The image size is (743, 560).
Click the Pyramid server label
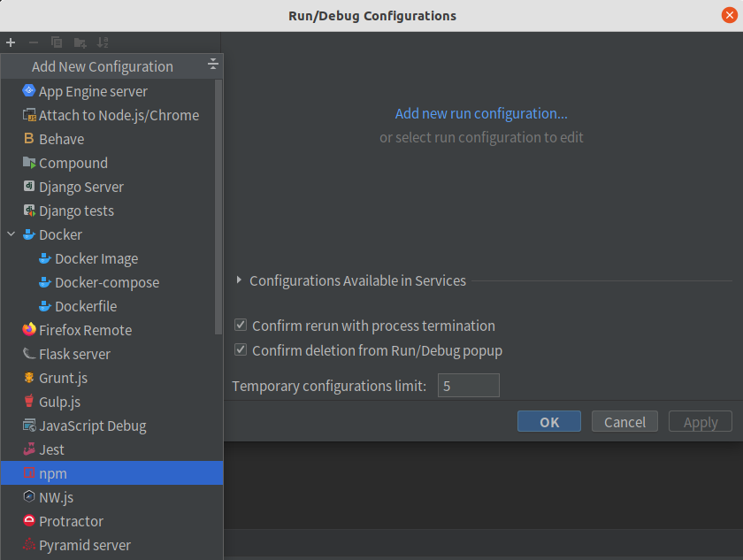[x=85, y=545]
